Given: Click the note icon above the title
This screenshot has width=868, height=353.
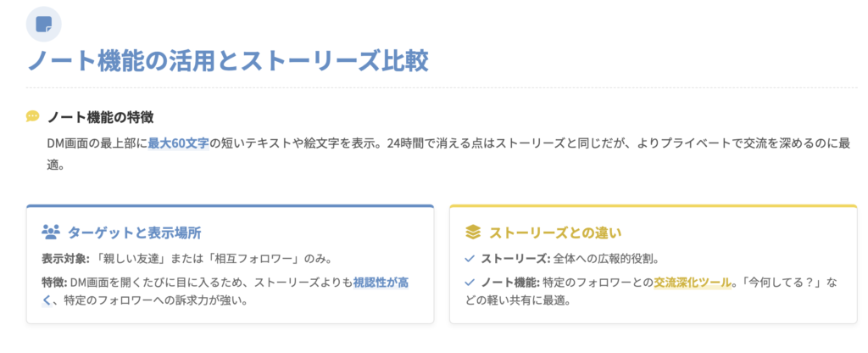Looking at the screenshot, I should tap(43, 23).
